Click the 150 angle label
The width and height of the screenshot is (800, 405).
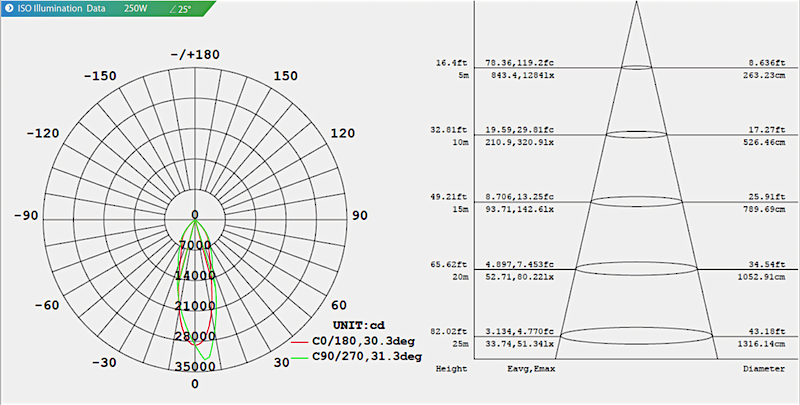pyautogui.click(x=285, y=76)
